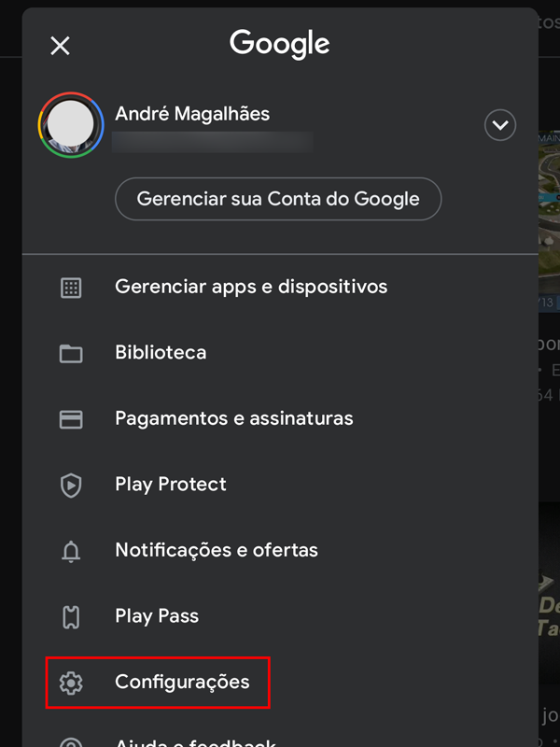Open Pagamentos e assinaturas

point(234,418)
